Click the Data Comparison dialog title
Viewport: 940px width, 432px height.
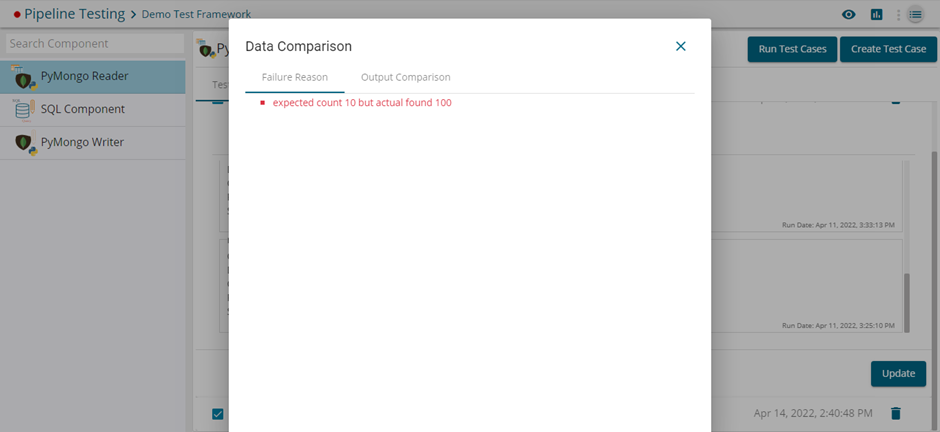click(299, 46)
